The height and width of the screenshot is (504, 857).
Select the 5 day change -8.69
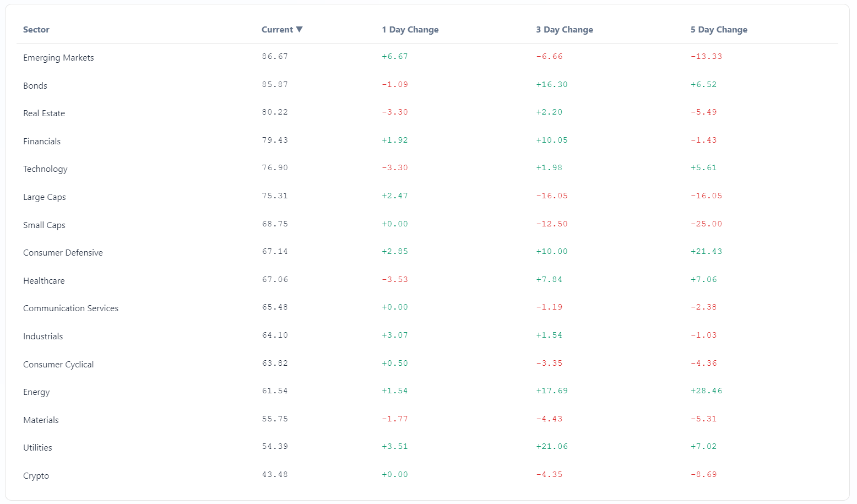[703, 474]
